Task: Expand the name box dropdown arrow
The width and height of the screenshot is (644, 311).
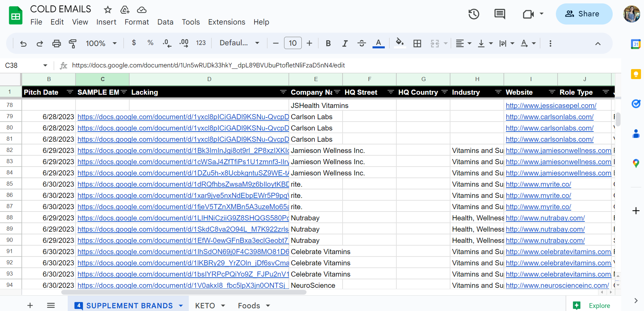Action: pos(45,65)
